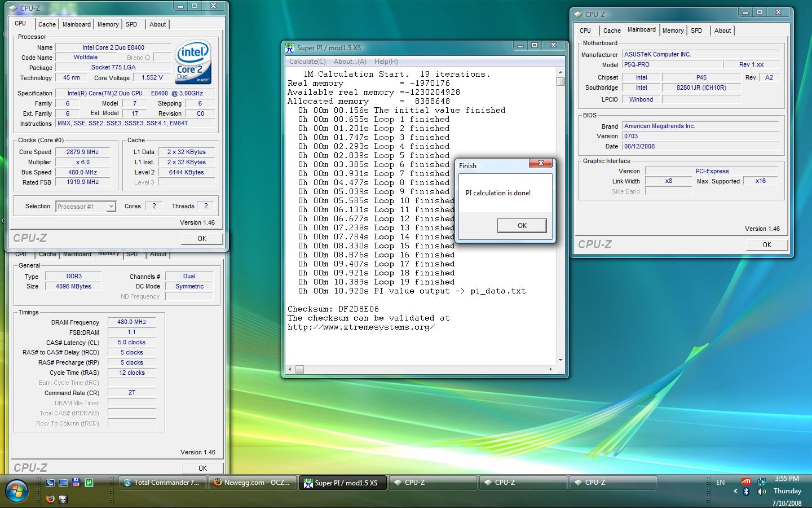Click the taskbar clock showing 3:55 PM

coord(787,479)
